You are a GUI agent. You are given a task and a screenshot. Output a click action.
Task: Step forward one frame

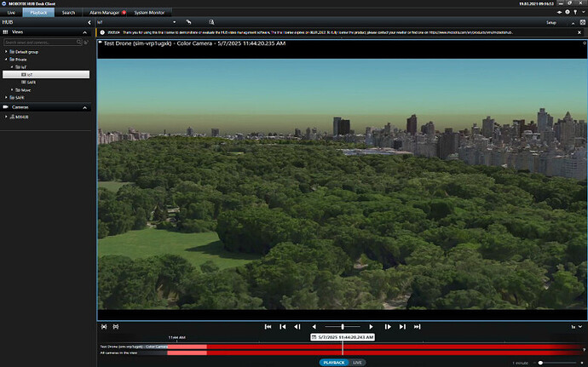coord(388,327)
